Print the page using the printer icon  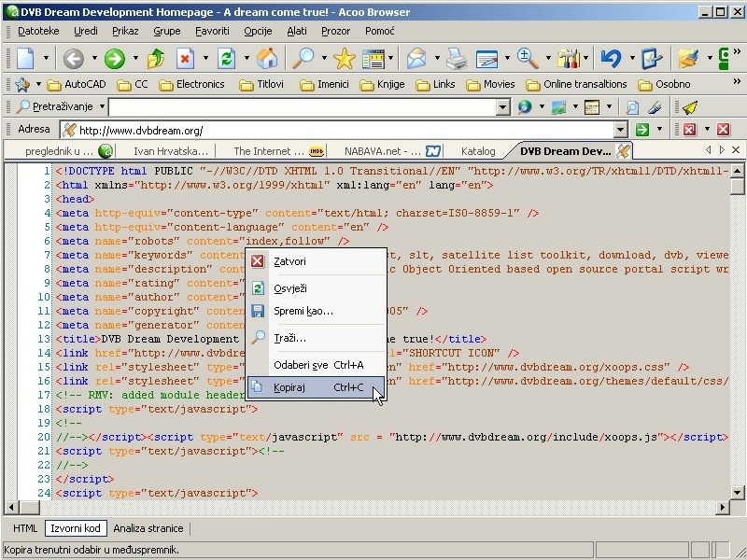[x=457, y=59]
